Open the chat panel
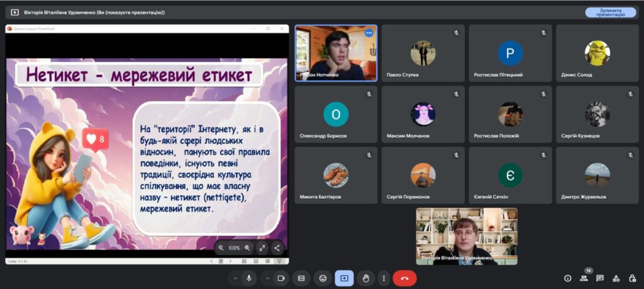 pyautogui.click(x=600, y=278)
